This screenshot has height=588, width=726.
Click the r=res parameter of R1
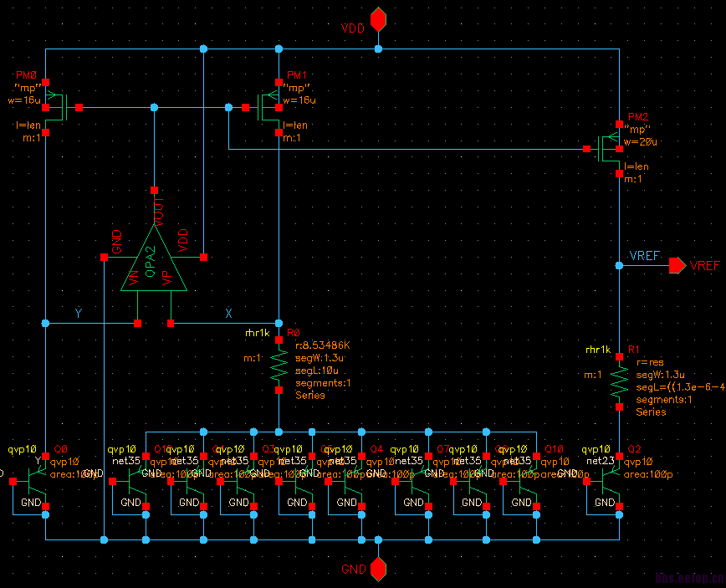[650, 362]
